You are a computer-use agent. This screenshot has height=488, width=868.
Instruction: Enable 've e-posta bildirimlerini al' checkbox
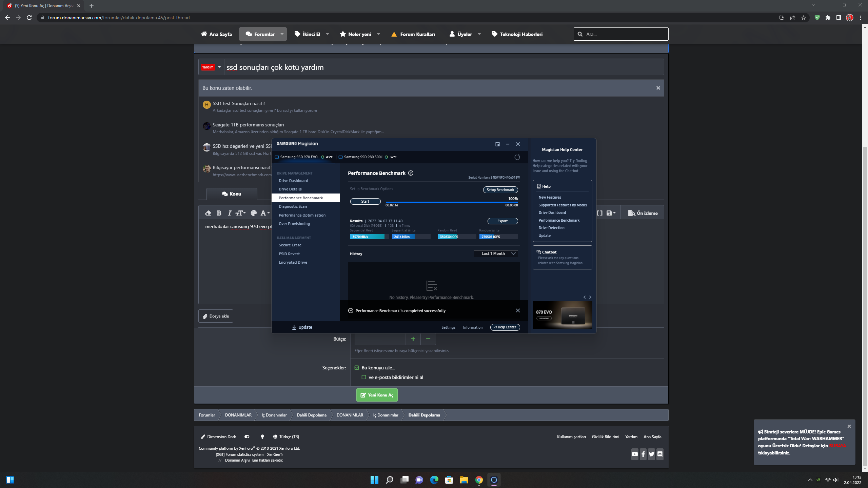click(x=364, y=377)
